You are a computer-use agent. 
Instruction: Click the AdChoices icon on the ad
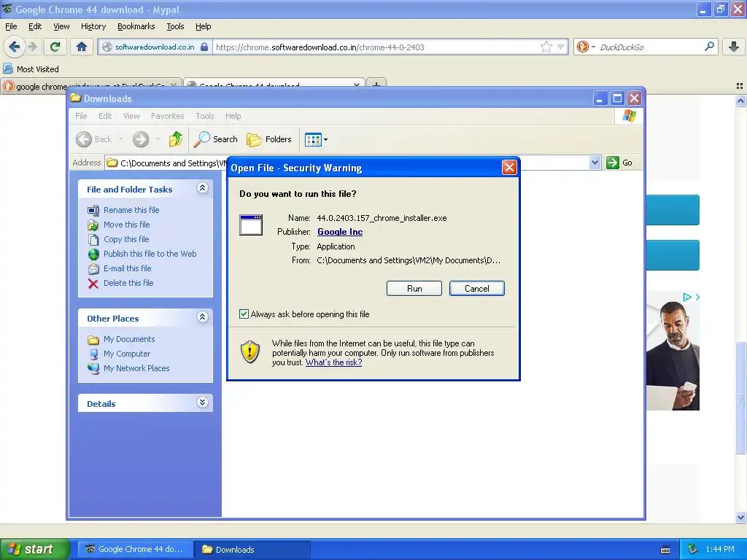tap(687, 297)
